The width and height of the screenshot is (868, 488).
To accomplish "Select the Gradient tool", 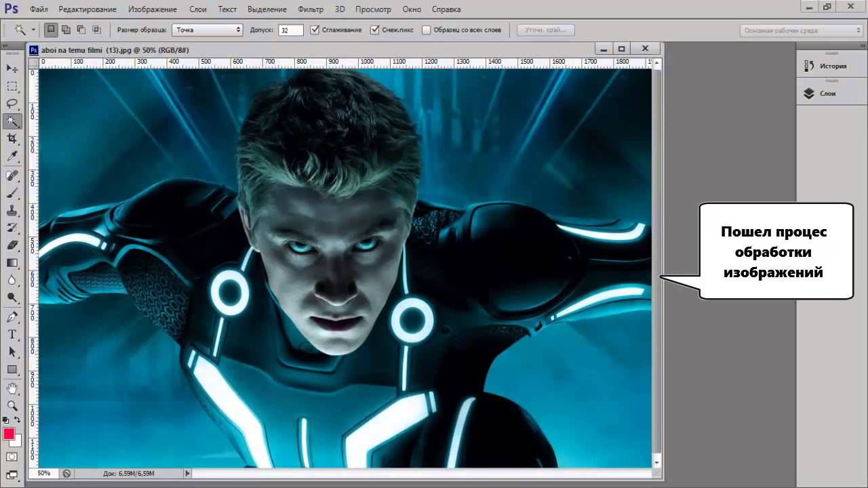I will [12, 263].
